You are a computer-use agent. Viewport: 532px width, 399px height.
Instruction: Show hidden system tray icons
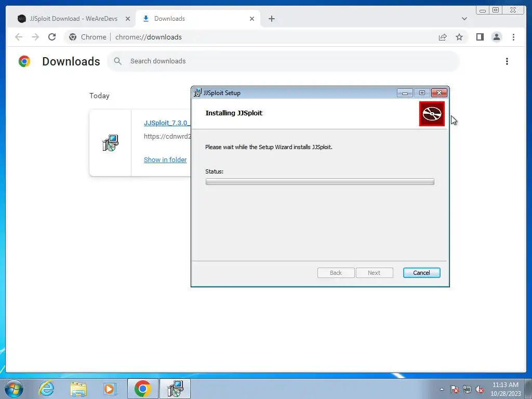(x=442, y=389)
